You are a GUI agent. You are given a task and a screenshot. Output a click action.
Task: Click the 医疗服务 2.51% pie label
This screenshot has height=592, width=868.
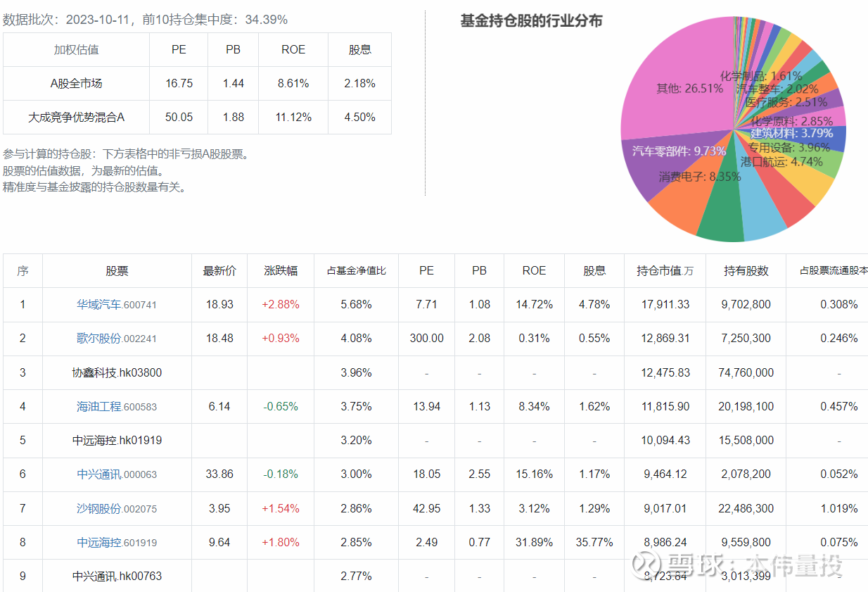[786, 102]
